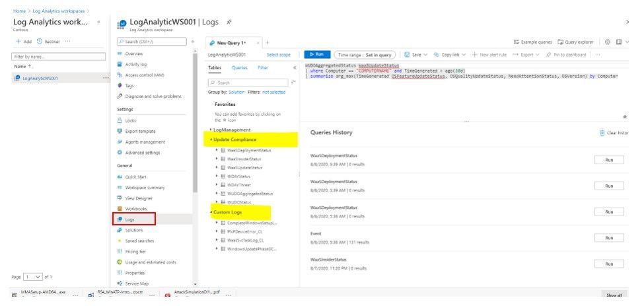Expand the PNPDeviceError_CL table
This screenshot has width=644, height=306.
pyautogui.click(x=217, y=232)
